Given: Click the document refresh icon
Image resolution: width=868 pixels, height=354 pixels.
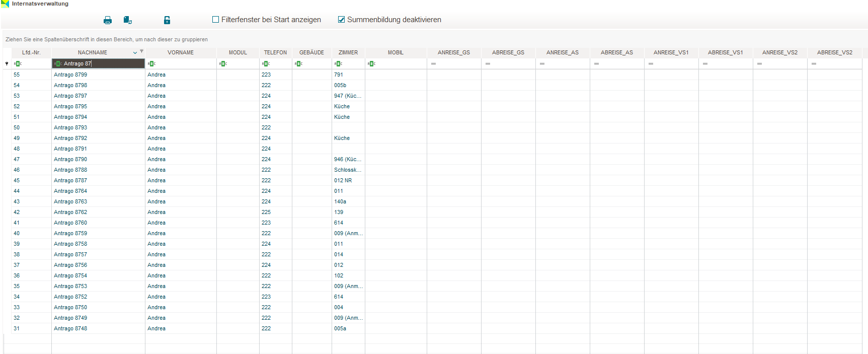Looking at the screenshot, I should click(128, 20).
